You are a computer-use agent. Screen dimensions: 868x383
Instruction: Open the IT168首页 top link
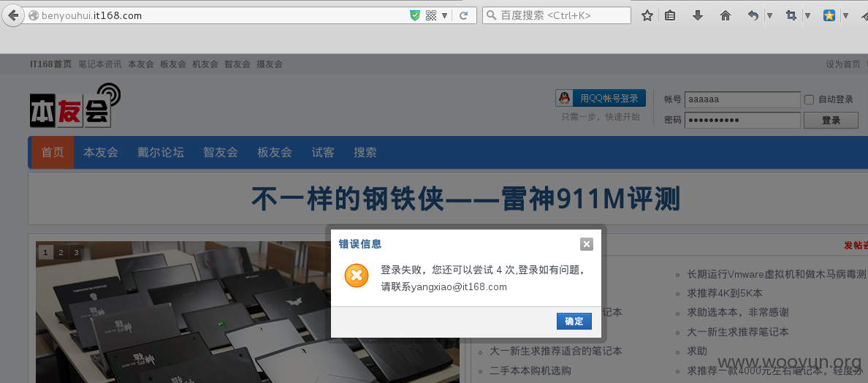pos(51,64)
